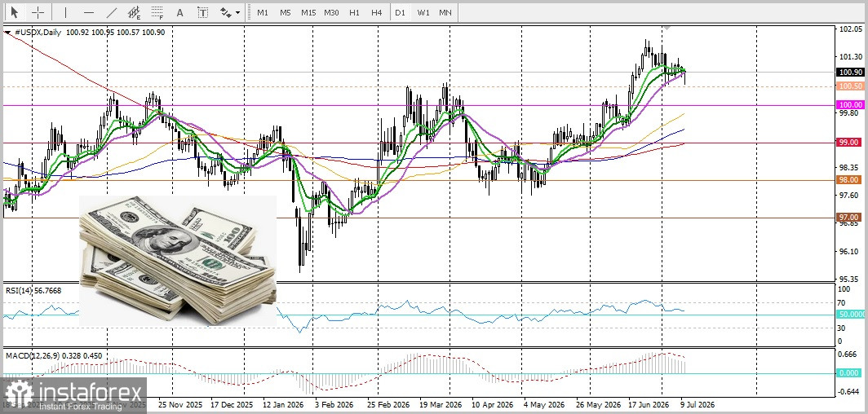Switch to W1 weekly timeframe
The height and width of the screenshot is (414, 868).
coord(423,12)
